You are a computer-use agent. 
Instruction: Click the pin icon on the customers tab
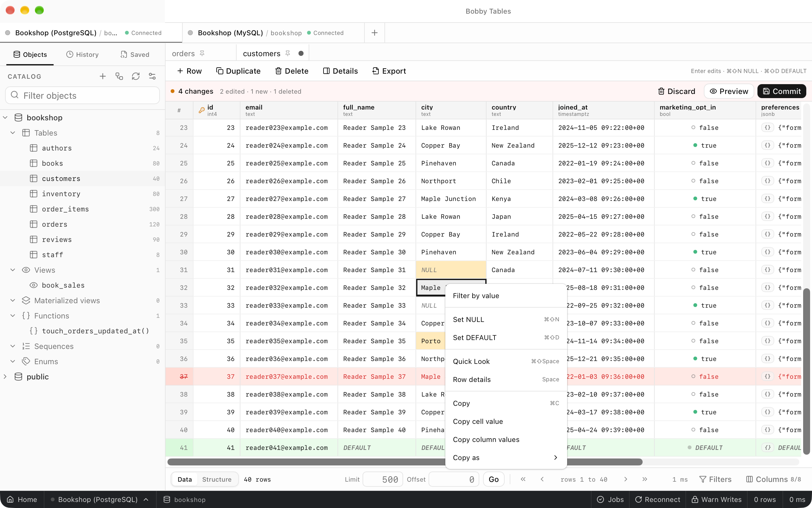(x=288, y=53)
